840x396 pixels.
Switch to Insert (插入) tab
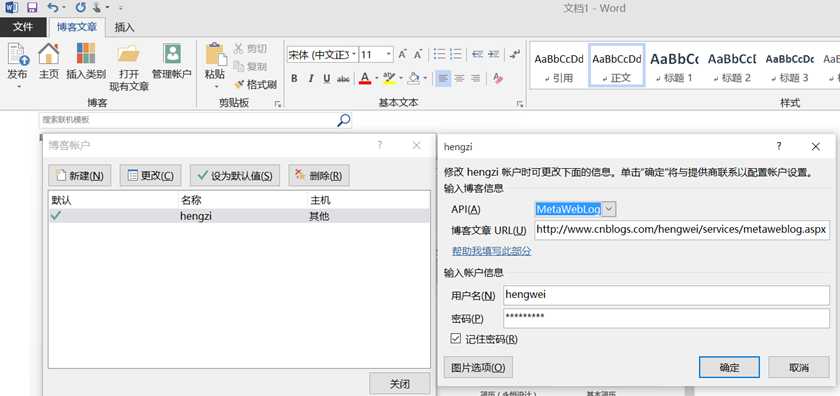tap(124, 27)
